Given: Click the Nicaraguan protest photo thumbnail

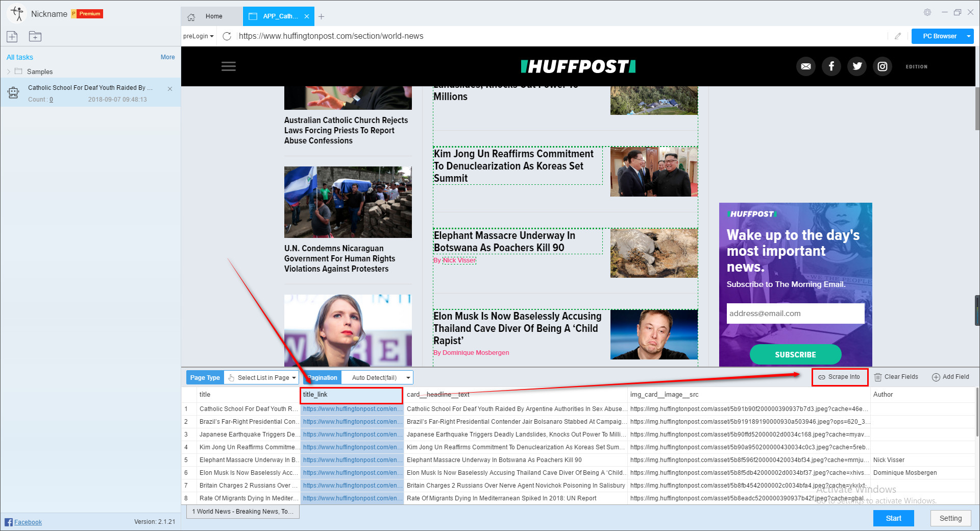Looking at the screenshot, I should point(348,202).
